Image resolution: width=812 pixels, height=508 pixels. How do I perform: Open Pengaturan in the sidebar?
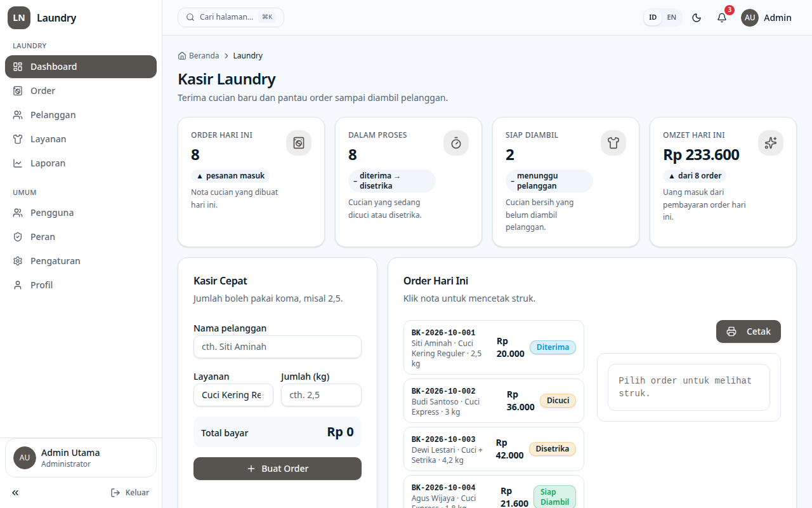[x=81, y=261]
